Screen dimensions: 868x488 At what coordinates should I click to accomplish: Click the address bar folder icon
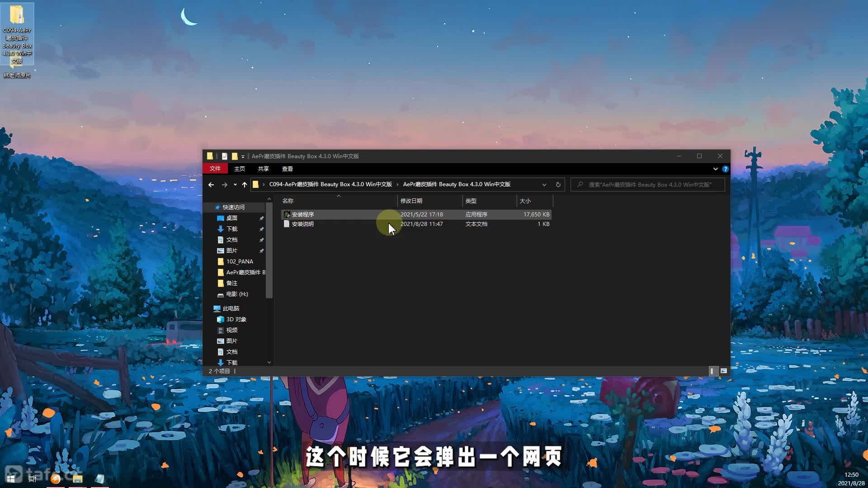coord(255,184)
